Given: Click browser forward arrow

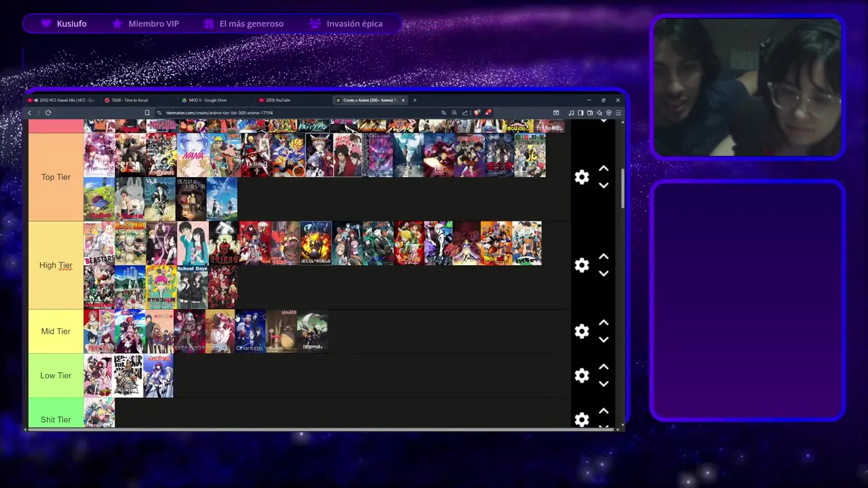Looking at the screenshot, I should coord(38,113).
